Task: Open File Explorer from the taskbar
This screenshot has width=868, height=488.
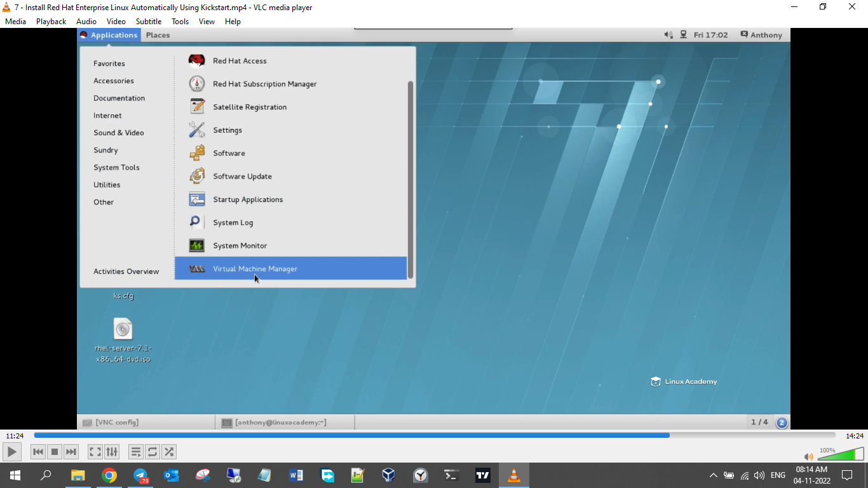Action: point(78,475)
